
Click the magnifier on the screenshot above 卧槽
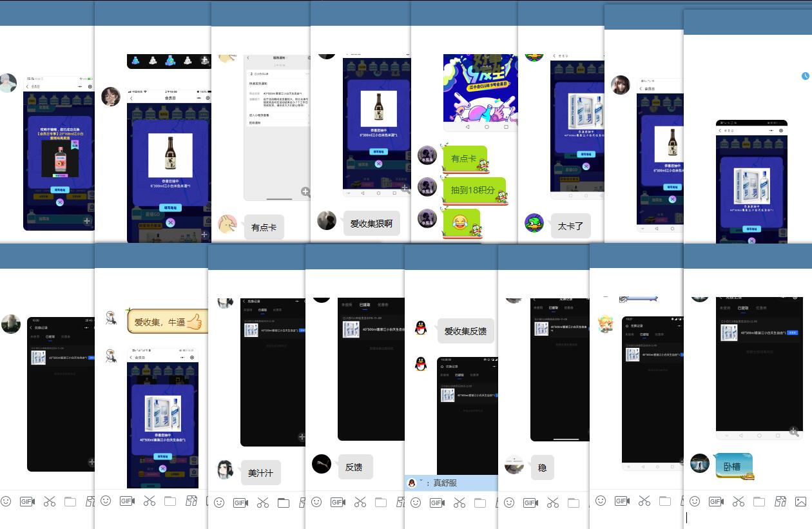(x=794, y=432)
